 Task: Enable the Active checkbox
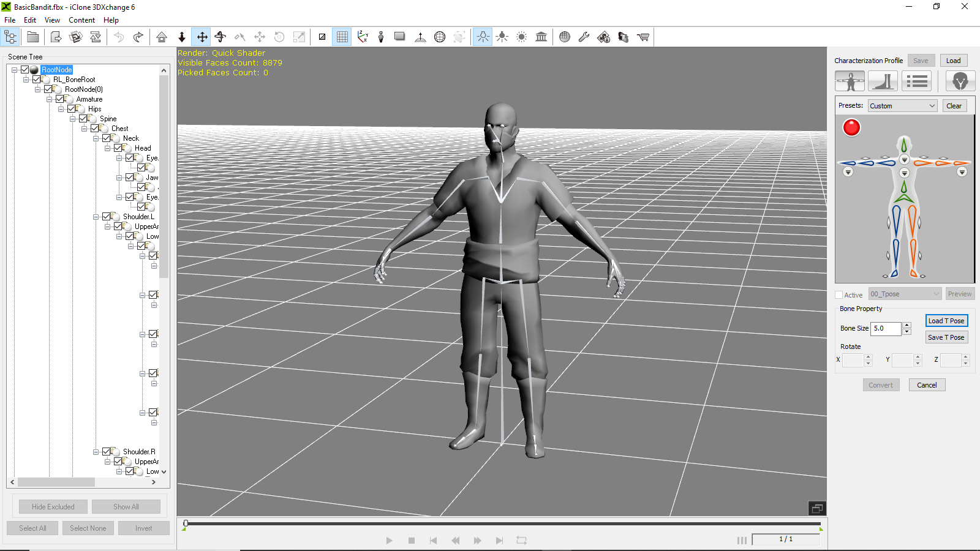point(839,294)
